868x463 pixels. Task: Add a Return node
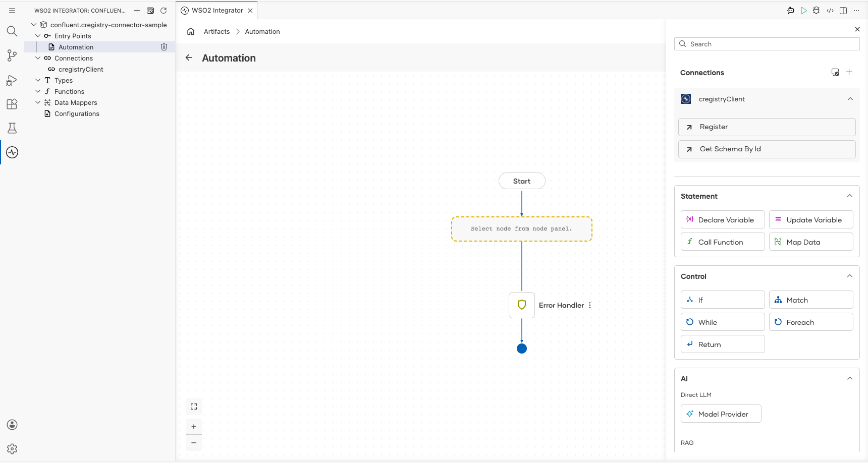723,344
